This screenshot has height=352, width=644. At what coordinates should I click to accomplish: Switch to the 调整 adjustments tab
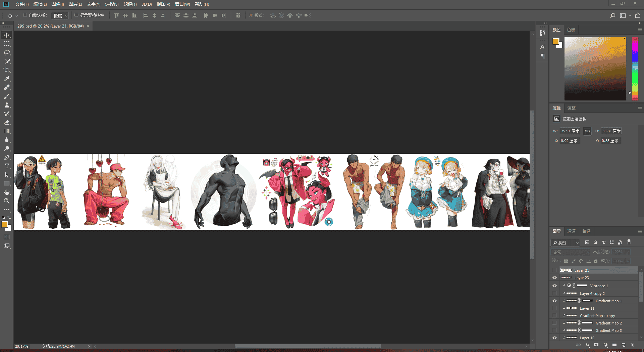571,108
